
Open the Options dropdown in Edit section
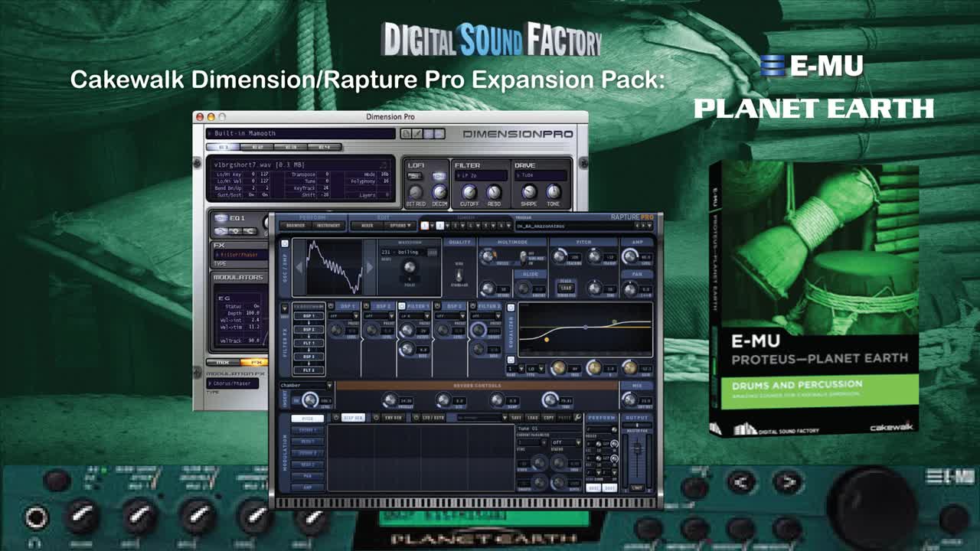pos(400,226)
